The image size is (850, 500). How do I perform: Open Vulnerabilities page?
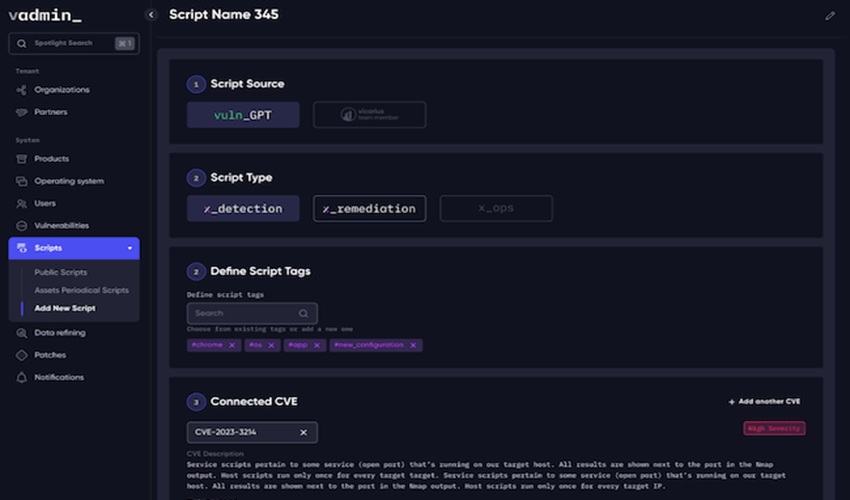pos(61,226)
